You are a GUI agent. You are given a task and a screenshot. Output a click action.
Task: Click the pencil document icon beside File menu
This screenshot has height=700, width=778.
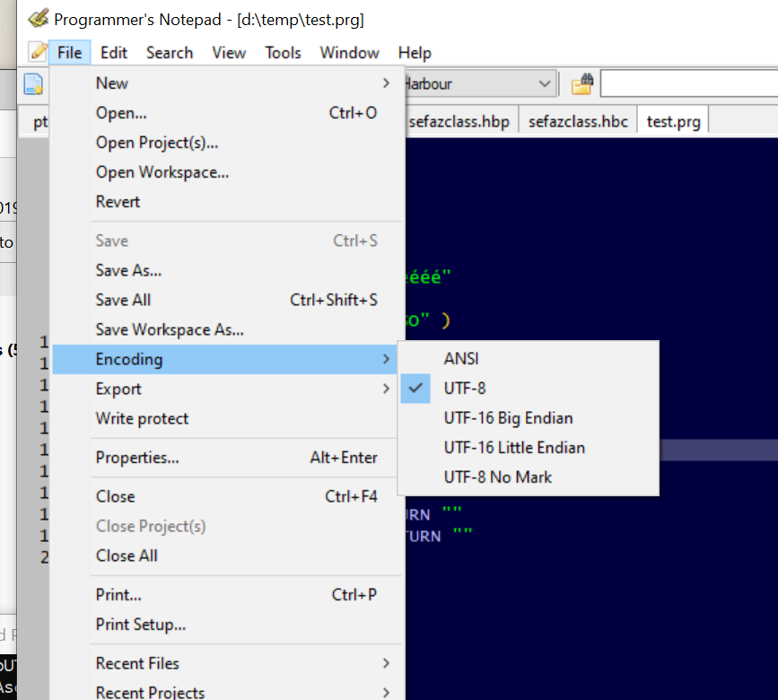(x=39, y=51)
